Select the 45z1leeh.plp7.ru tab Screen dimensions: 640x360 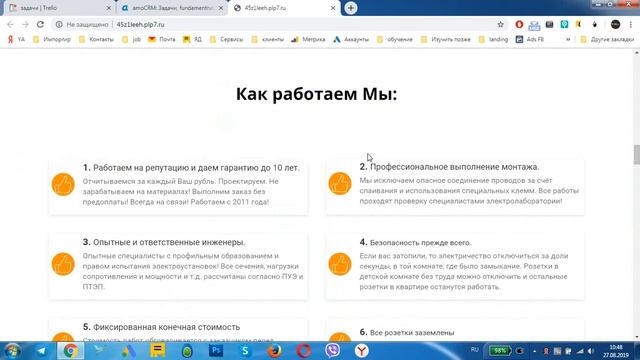click(284, 8)
